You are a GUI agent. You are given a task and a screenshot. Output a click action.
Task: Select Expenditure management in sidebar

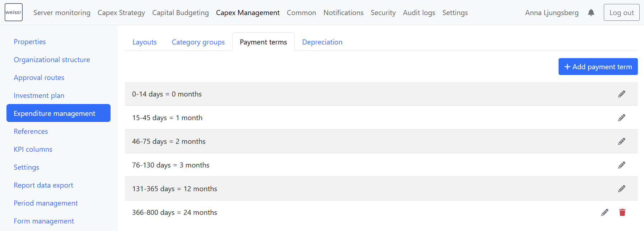tap(59, 113)
